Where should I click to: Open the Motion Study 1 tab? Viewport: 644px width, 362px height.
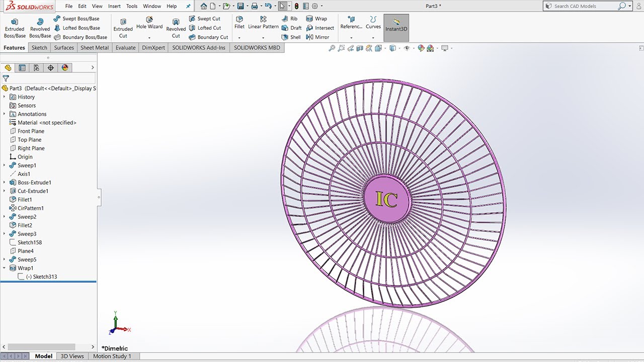[112, 356]
